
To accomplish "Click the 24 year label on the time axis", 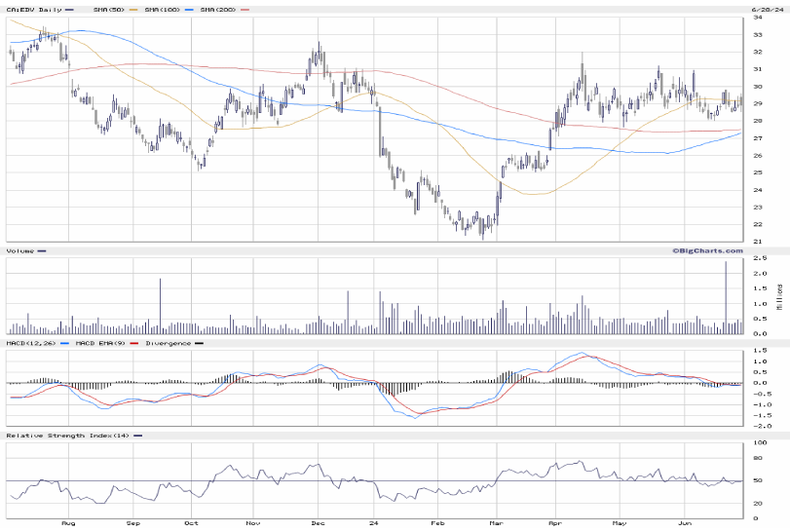I will coord(375,522).
